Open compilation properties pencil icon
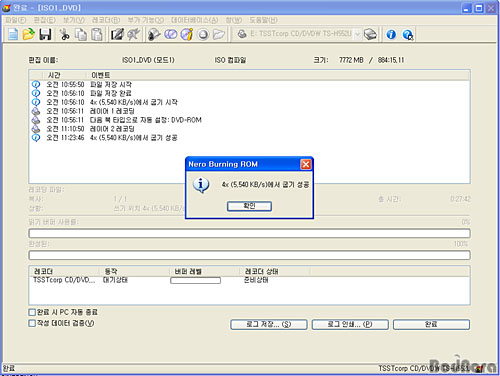This screenshot has height=376, width=500. 117,34
